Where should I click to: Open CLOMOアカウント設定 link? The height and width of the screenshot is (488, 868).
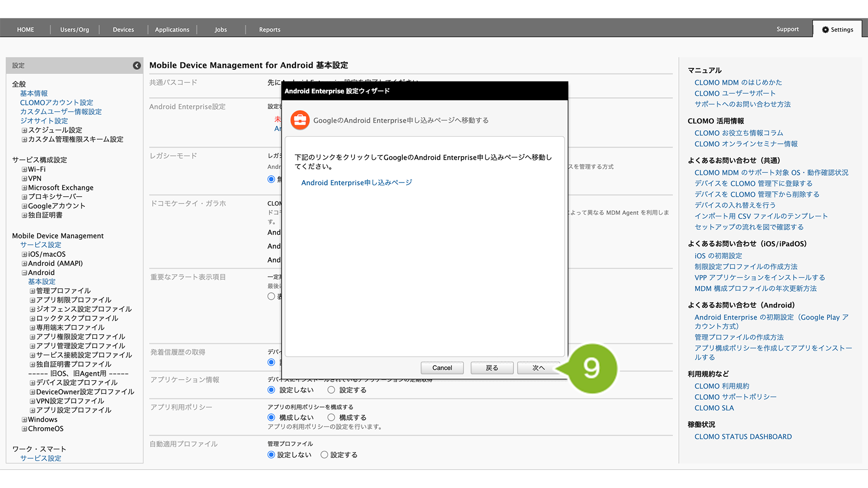point(57,102)
